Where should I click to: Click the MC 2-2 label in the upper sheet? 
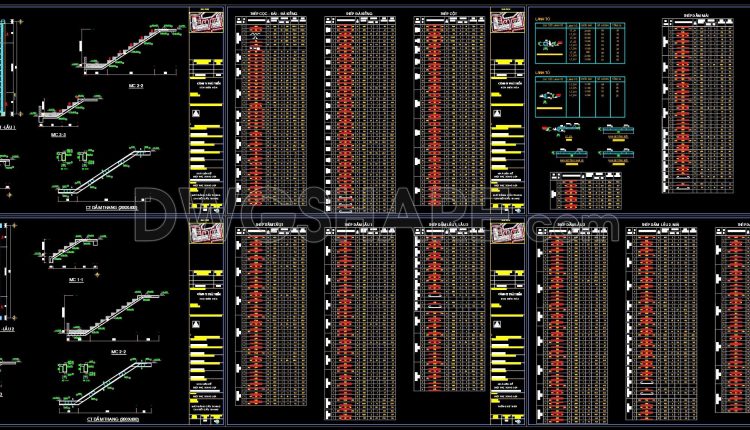pyautogui.click(x=136, y=86)
